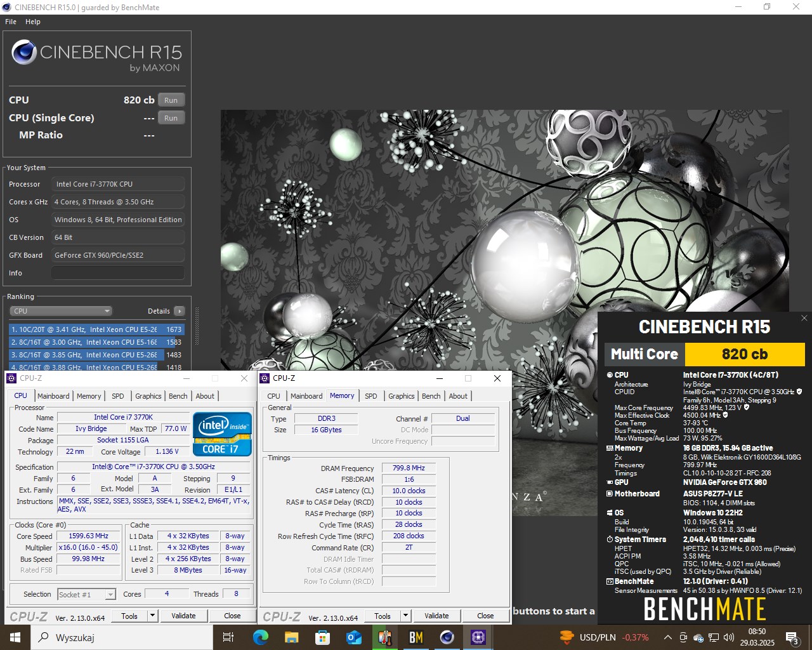Screen dimensions: 812x650
Task: Click the Memory icon in BenchMate panel
Action: click(610, 448)
